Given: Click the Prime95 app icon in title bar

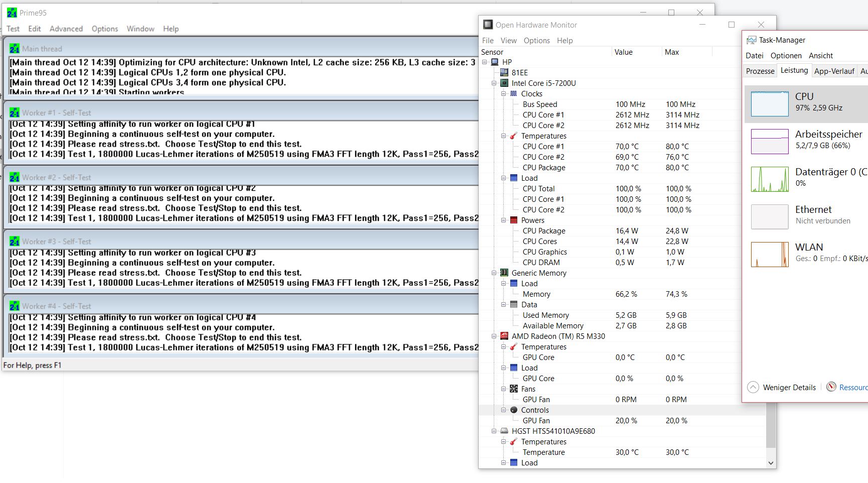Looking at the screenshot, I should click(12, 13).
